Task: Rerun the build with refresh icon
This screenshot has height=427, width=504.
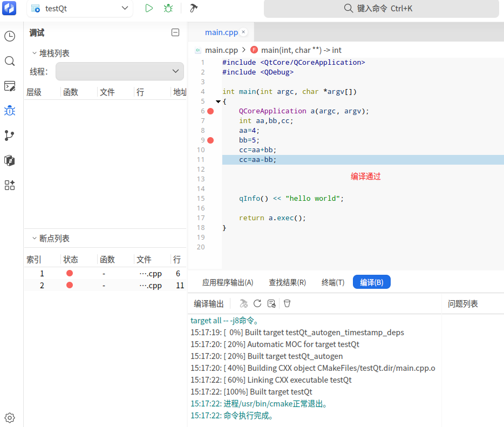Action: (257, 303)
